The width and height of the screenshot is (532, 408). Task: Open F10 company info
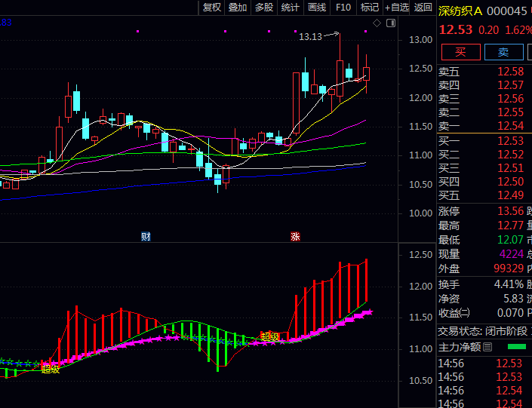click(343, 8)
